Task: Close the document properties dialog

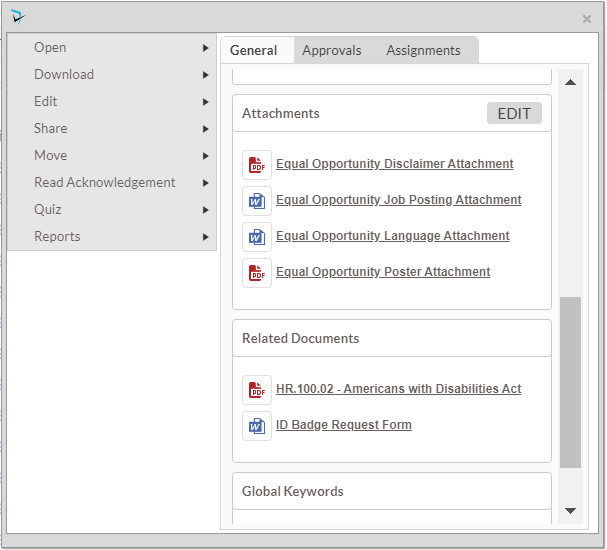Action: [x=587, y=19]
